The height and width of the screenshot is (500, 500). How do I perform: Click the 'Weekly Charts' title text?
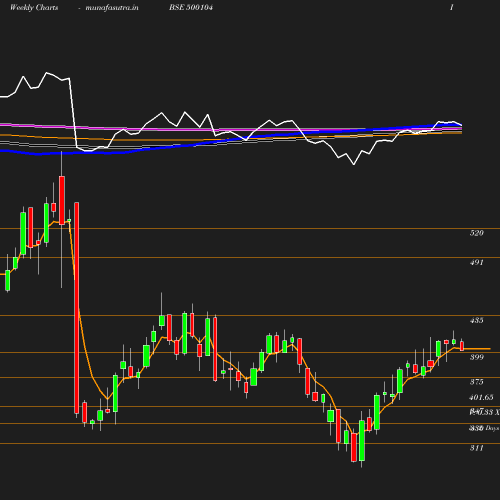click(x=34, y=8)
